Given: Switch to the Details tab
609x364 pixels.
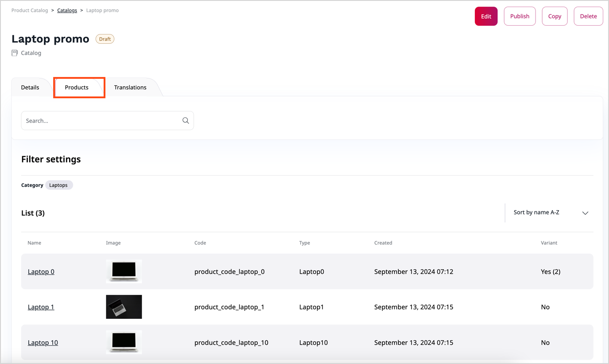Looking at the screenshot, I should pyautogui.click(x=30, y=88).
